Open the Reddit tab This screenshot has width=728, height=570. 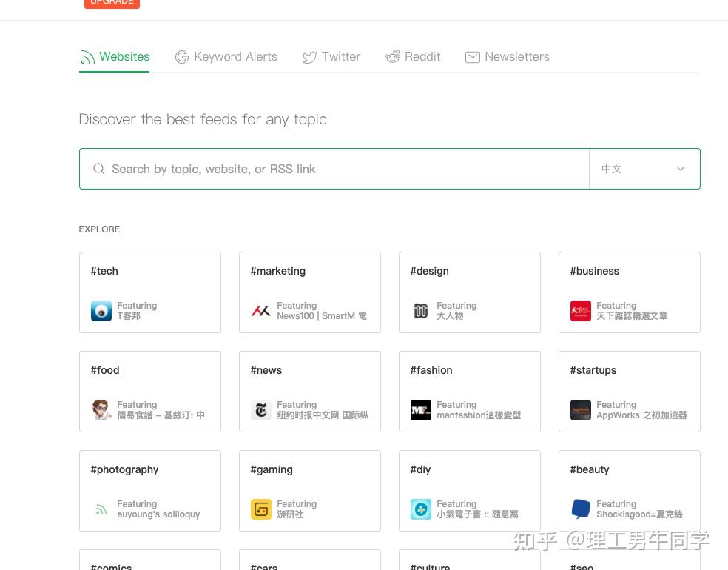pos(413,57)
